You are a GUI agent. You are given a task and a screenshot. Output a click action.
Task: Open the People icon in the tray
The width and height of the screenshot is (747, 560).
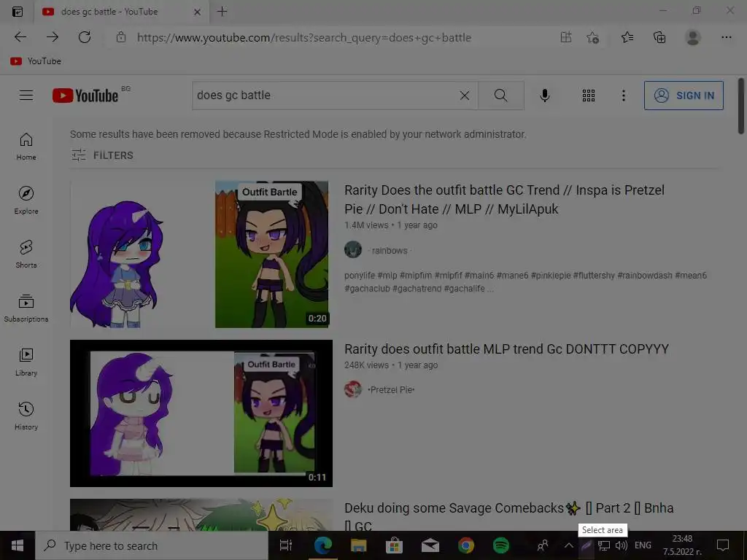click(543, 545)
